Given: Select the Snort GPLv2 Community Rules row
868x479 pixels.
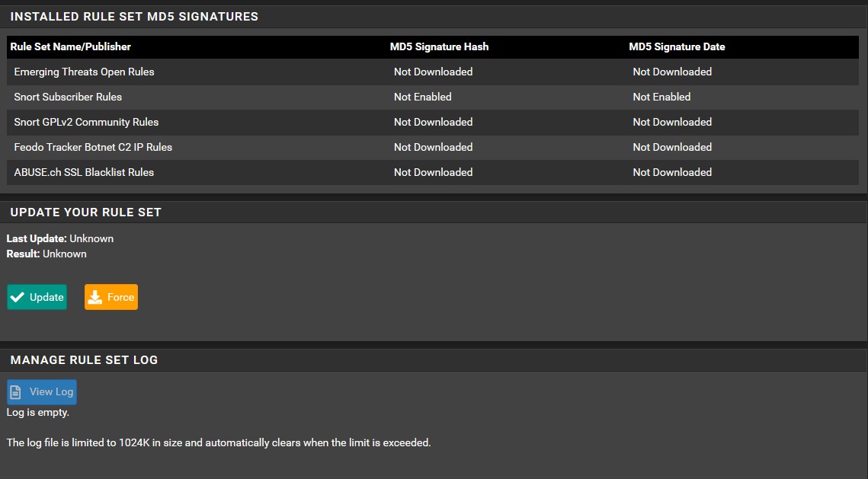Looking at the screenshot, I should tap(86, 122).
